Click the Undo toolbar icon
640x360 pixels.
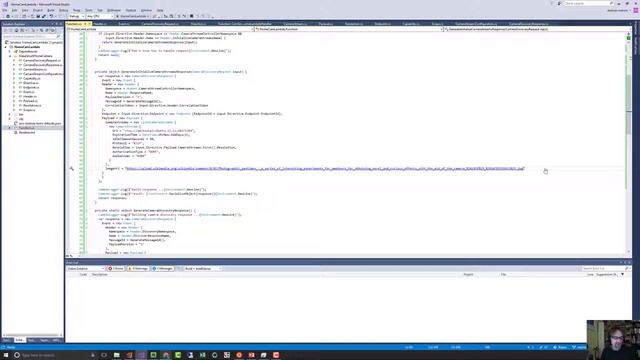pos(51,16)
